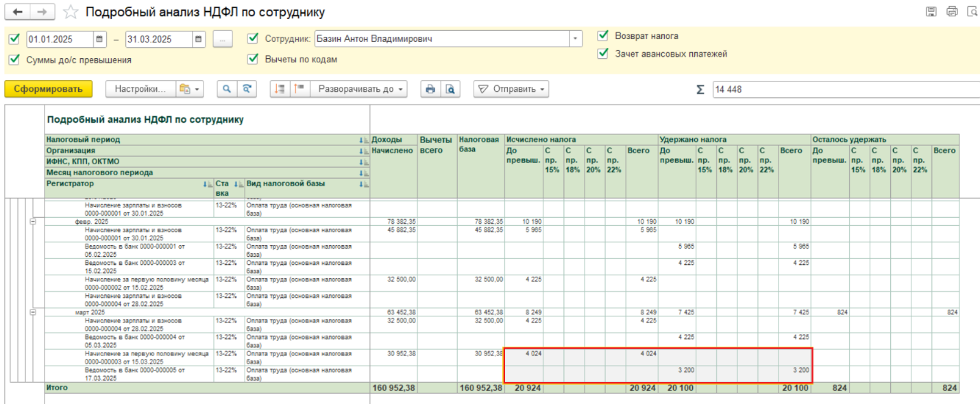Toggle the Возврат налога checkbox
Image resolution: width=980 pixels, height=404 pixels.
click(603, 36)
